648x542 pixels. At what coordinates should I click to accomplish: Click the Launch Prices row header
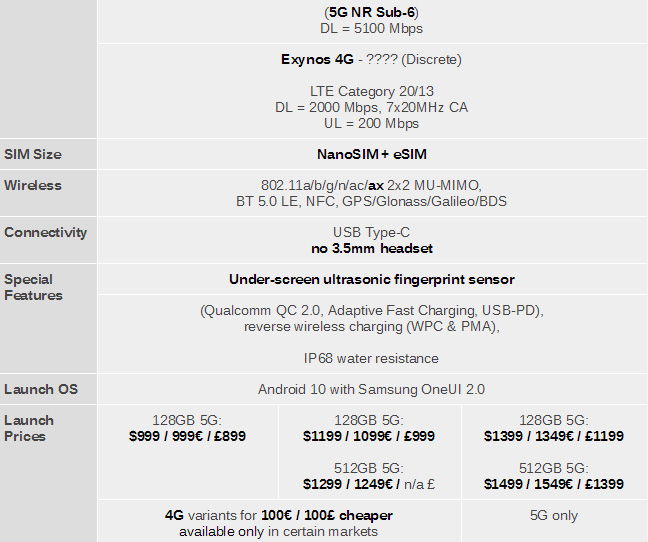click(x=29, y=428)
